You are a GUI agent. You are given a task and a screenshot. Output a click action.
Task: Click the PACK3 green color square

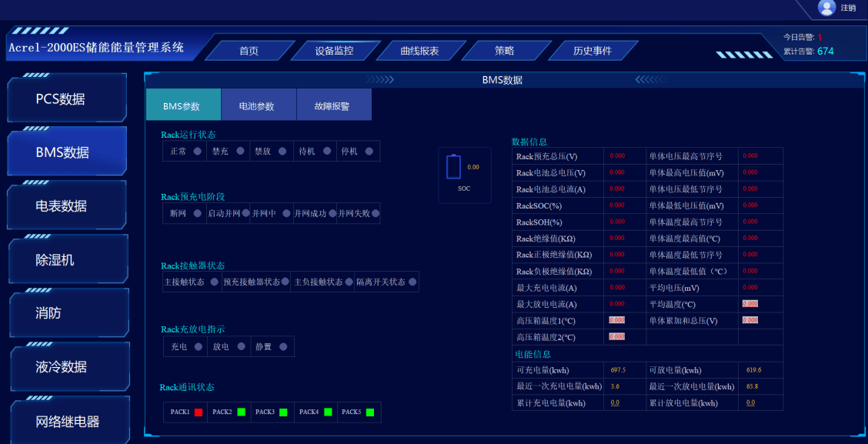(x=283, y=412)
